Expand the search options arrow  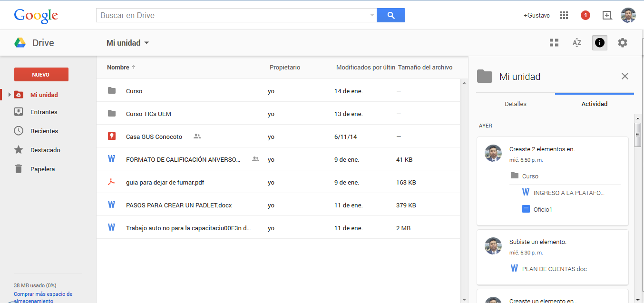tap(371, 15)
